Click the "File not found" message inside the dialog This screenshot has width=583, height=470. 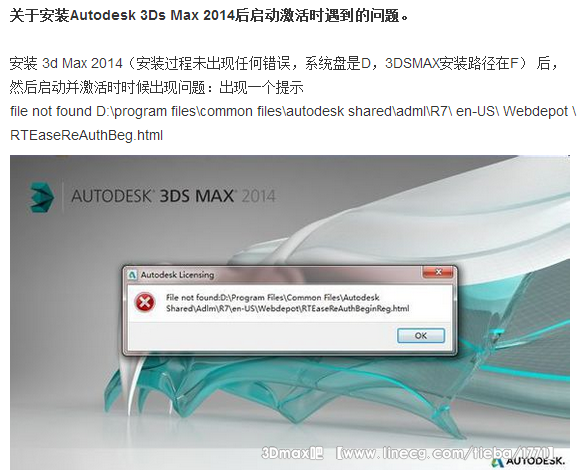287,303
